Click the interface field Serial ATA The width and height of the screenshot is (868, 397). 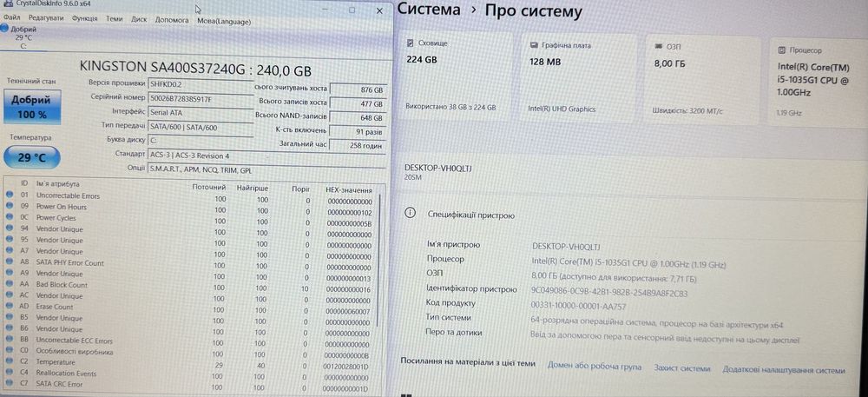point(201,112)
